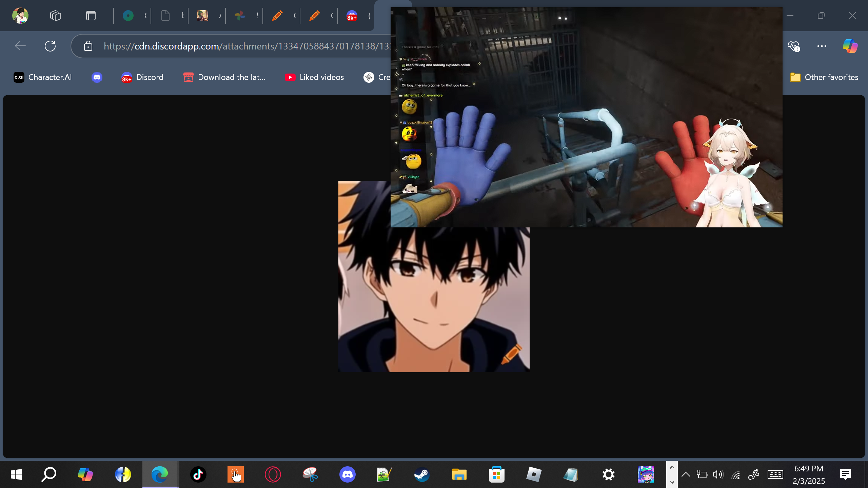Show next row of taskbar icons

tap(672, 482)
